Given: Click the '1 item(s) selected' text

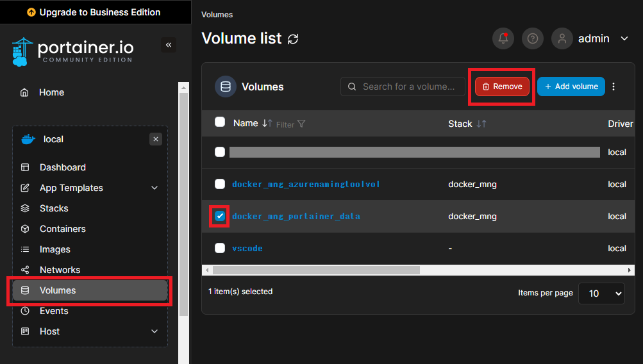Looking at the screenshot, I should pyautogui.click(x=240, y=292).
